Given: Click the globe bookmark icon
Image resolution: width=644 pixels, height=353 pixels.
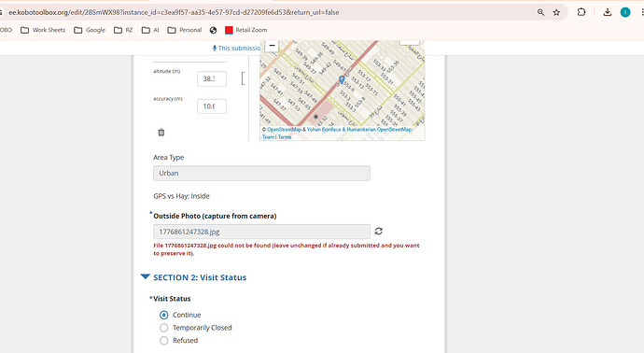Looking at the screenshot, I should 213,30.
